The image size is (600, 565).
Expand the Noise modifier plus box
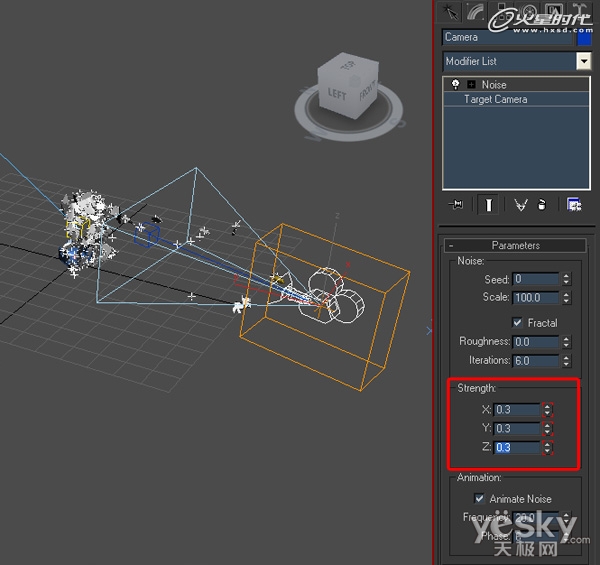(471, 84)
